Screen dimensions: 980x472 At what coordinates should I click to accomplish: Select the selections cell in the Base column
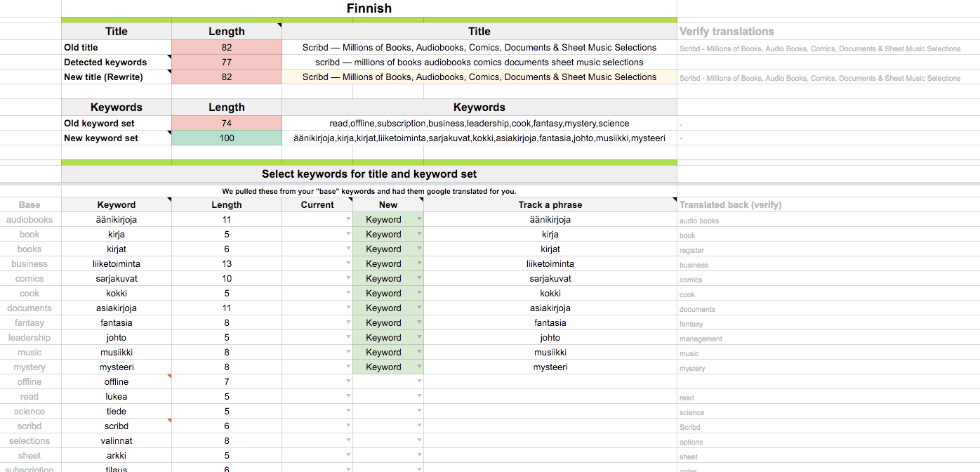(29, 440)
